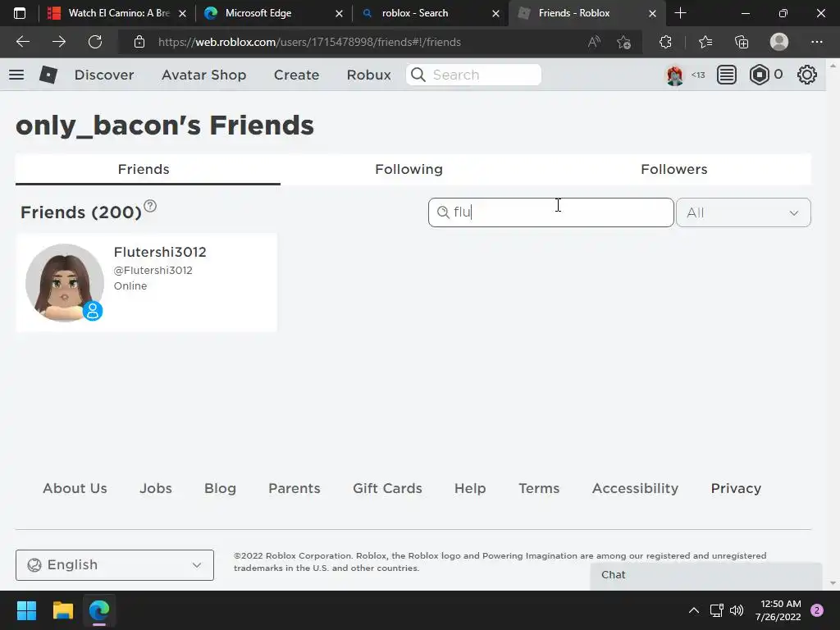Open the About Us footer link
This screenshot has height=630, width=840.
(75, 488)
